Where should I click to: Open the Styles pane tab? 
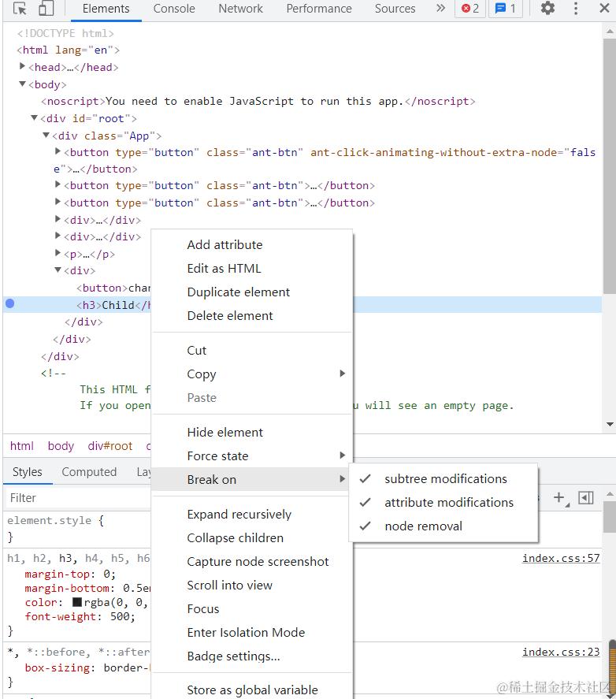28,471
